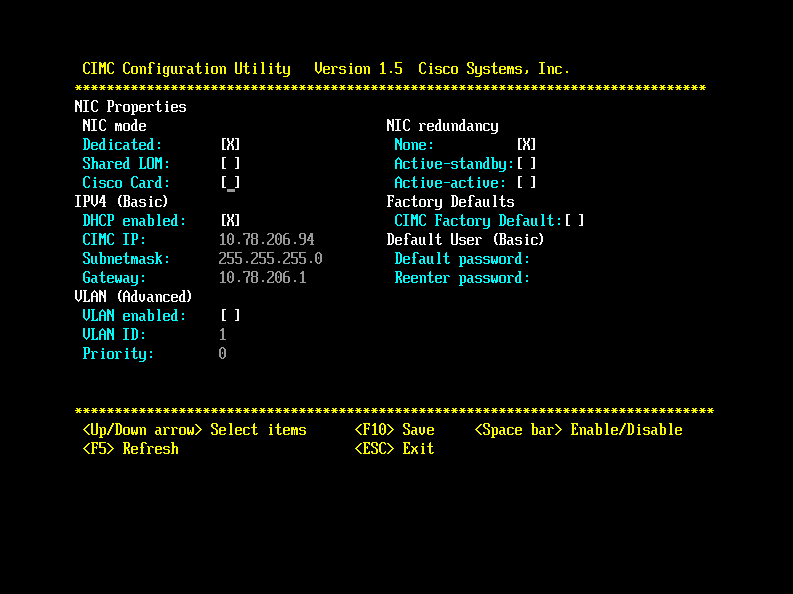The height and width of the screenshot is (594, 793).
Task: Toggle the DHCP enabled checkbox
Action: point(230,220)
